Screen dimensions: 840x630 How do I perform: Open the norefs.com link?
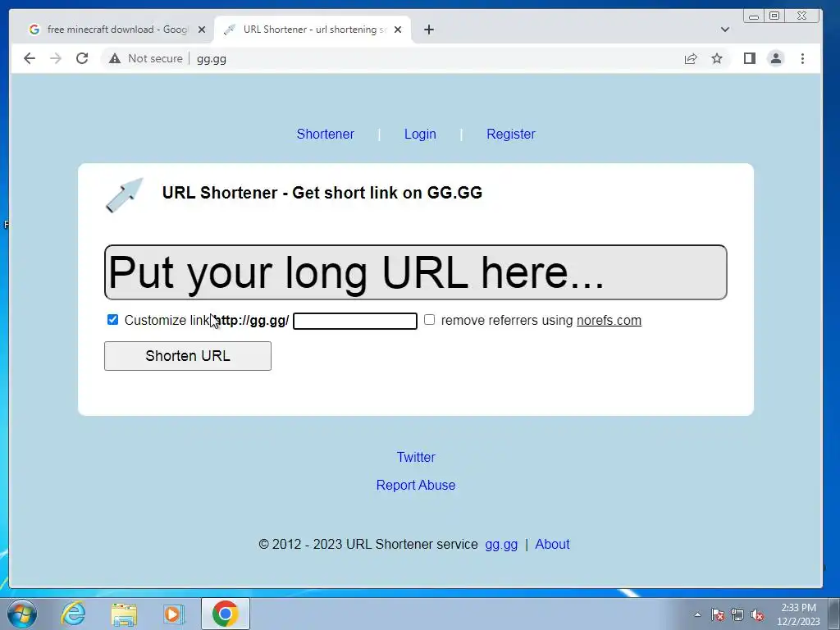[609, 321]
